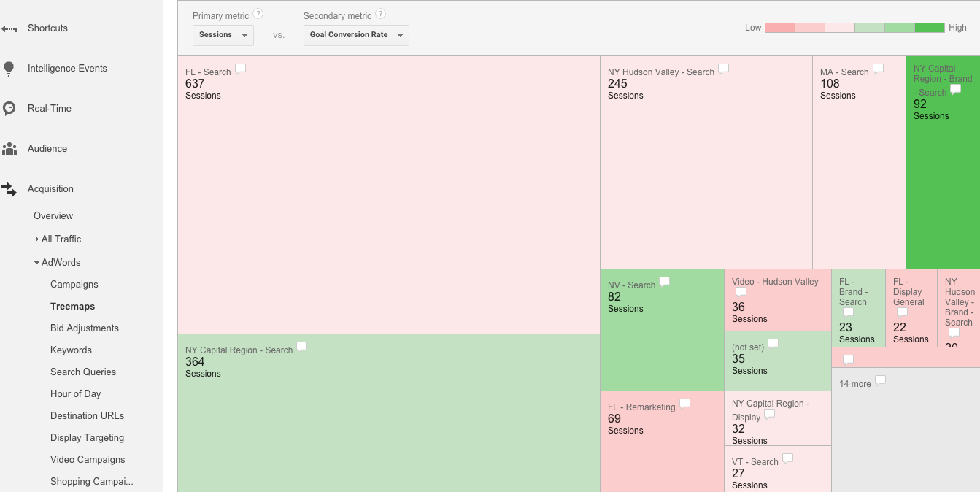
Task: Open the Campaigns report in sidebar
Action: (x=74, y=285)
